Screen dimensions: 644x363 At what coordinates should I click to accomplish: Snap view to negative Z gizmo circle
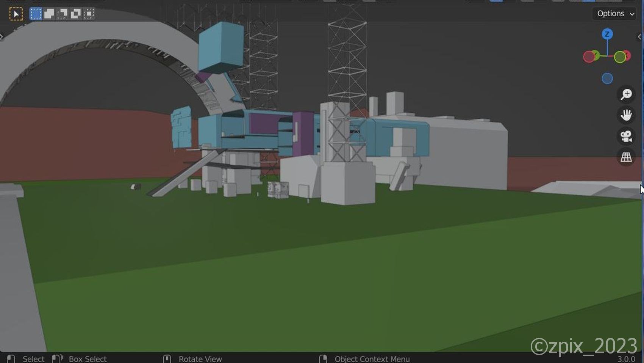click(x=607, y=79)
